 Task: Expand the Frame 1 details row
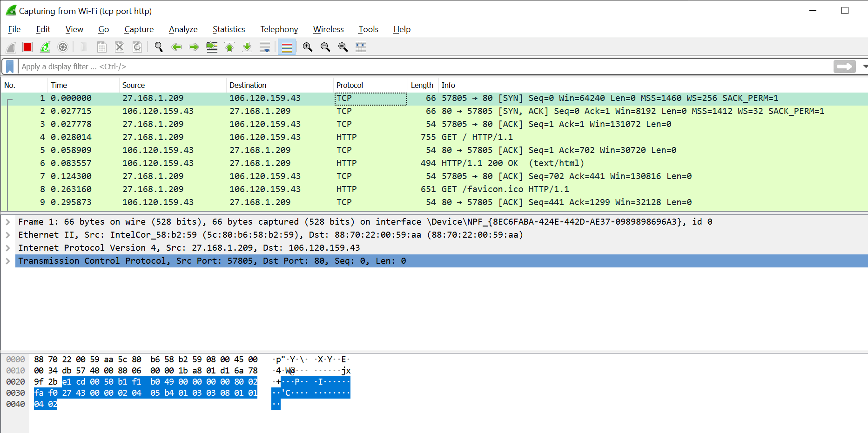(8, 222)
